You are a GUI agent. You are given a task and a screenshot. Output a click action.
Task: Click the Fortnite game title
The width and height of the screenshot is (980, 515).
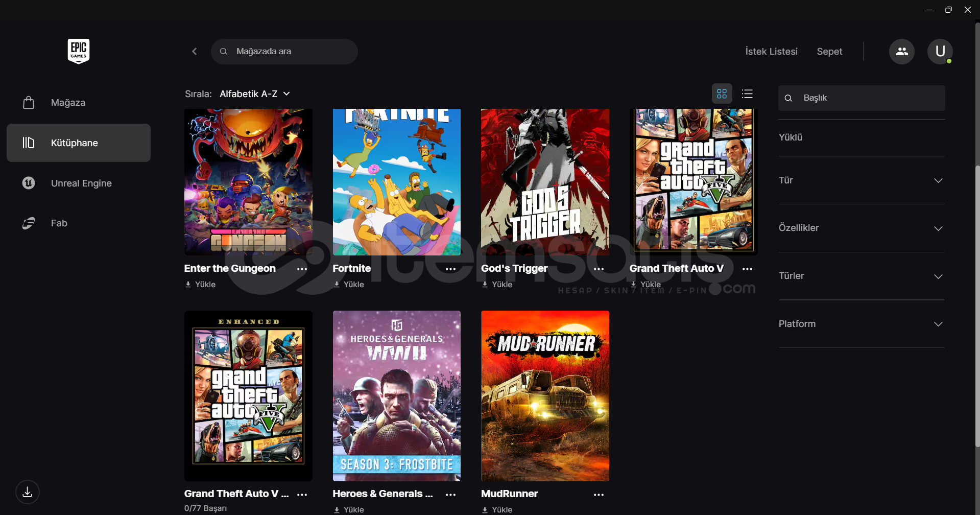tap(352, 269)
